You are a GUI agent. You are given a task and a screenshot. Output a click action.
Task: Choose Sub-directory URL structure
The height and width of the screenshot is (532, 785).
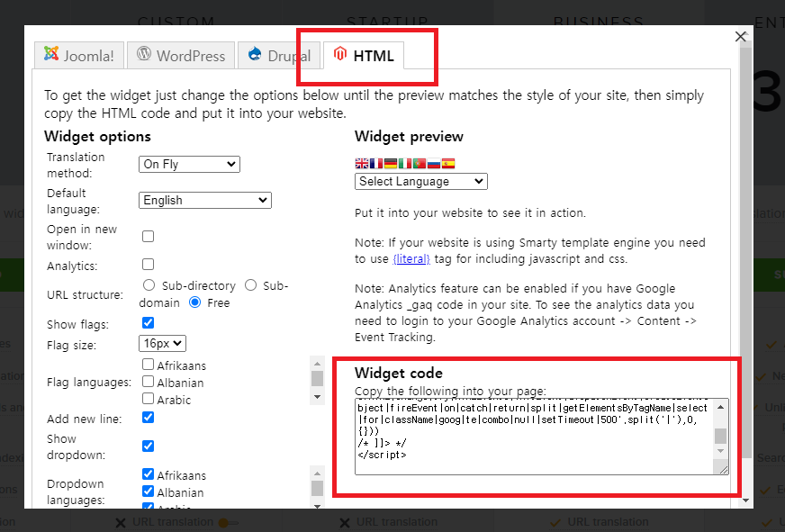coord(149,285)
